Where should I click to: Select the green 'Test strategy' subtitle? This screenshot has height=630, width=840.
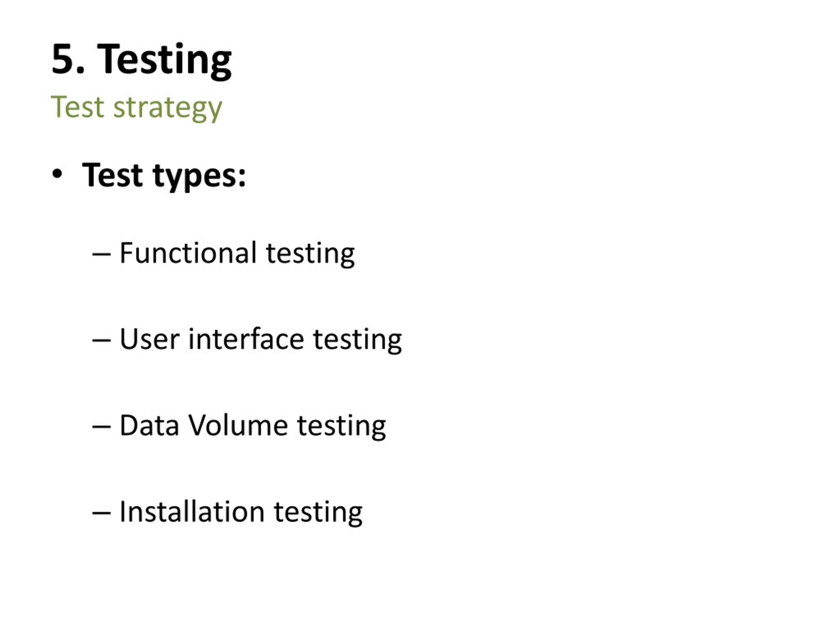[136, 108]
